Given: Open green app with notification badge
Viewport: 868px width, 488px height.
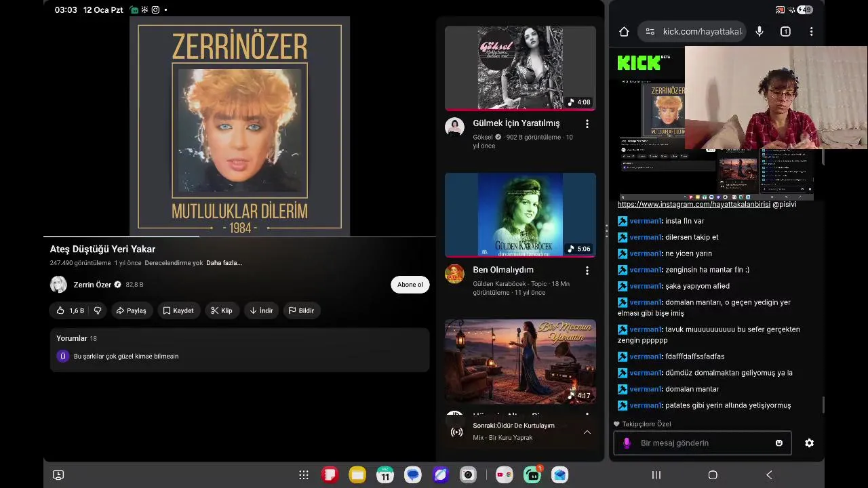Looking at the screenshot, I should point(532,475).
